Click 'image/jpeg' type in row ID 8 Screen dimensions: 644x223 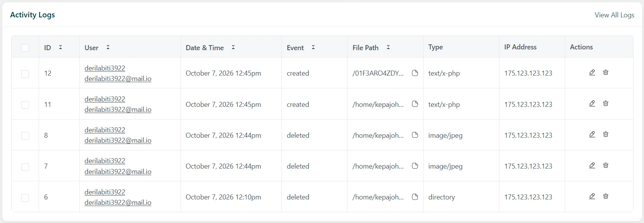[445, 135]
